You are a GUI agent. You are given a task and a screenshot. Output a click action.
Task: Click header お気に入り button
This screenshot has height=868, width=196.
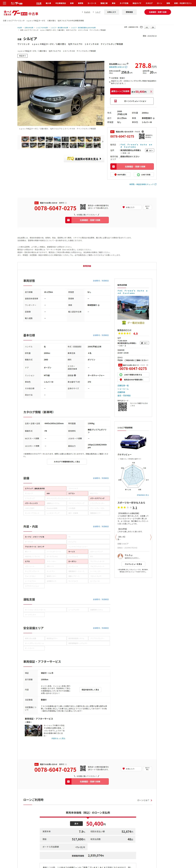(x=111, y=12)
